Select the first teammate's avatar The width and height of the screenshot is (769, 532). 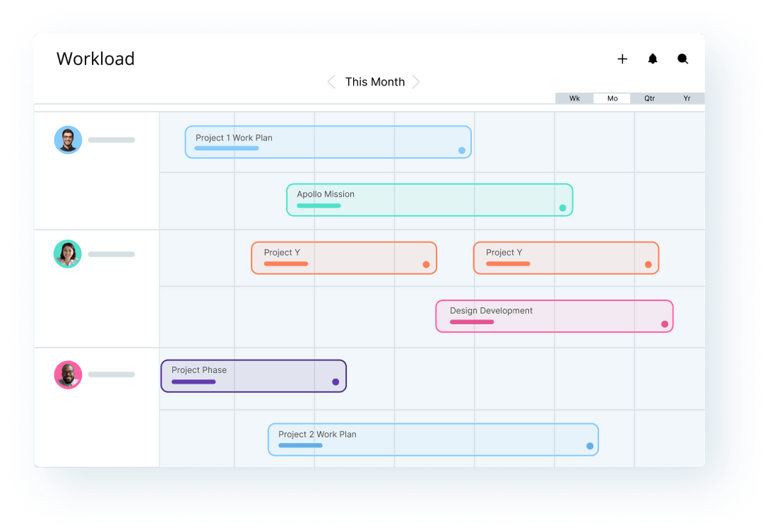point(68,140)
